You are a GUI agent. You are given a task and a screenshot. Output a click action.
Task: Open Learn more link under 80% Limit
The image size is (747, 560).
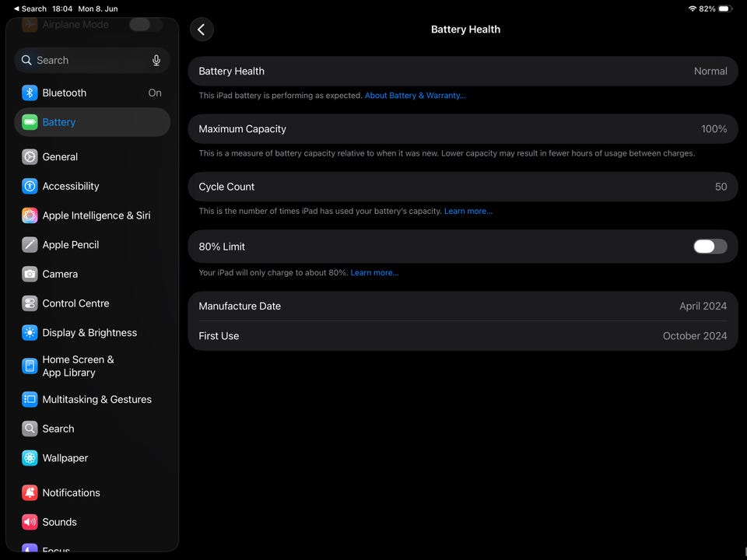click(x=374, y=273)
